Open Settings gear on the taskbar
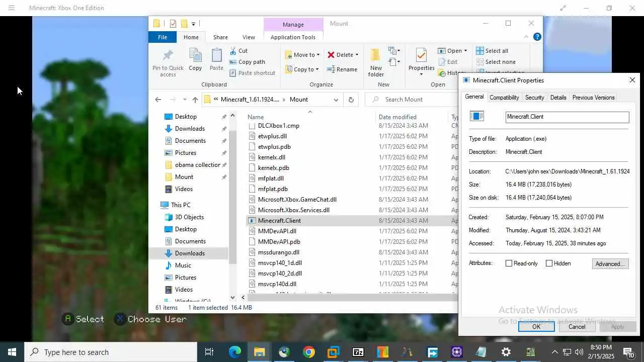644x362 pixels. pyautogui.click(x=506, y=352)
